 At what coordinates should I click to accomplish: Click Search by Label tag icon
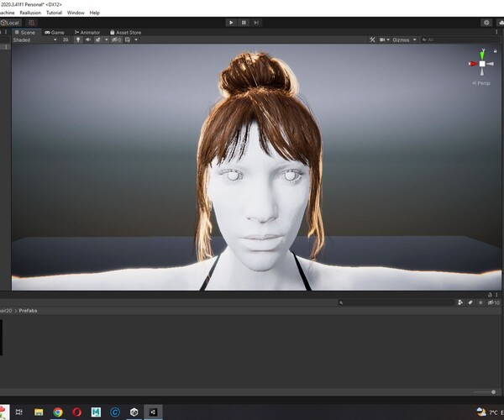[470, 302]
